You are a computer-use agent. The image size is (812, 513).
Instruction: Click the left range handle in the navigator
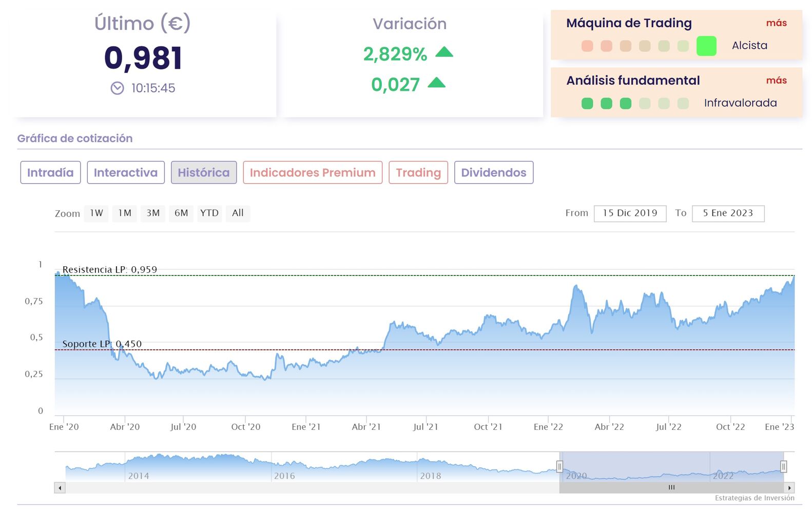(x=559, y=466)
